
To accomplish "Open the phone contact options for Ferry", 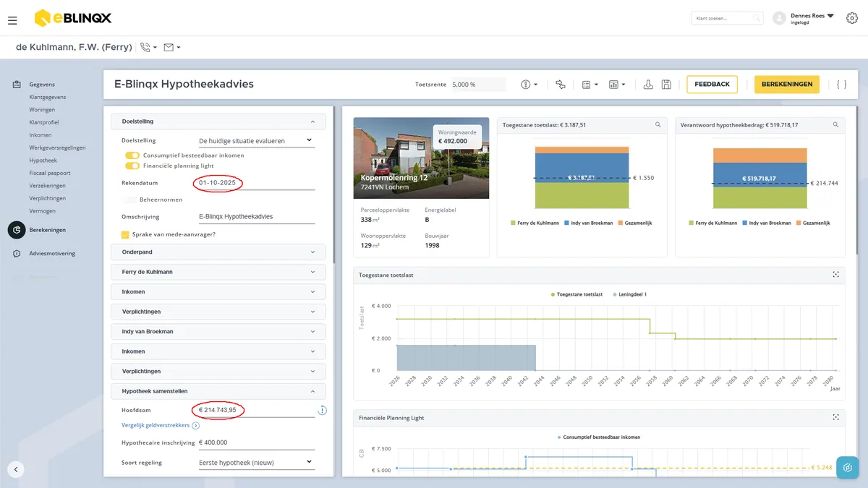I will click(x=148, y=48).
